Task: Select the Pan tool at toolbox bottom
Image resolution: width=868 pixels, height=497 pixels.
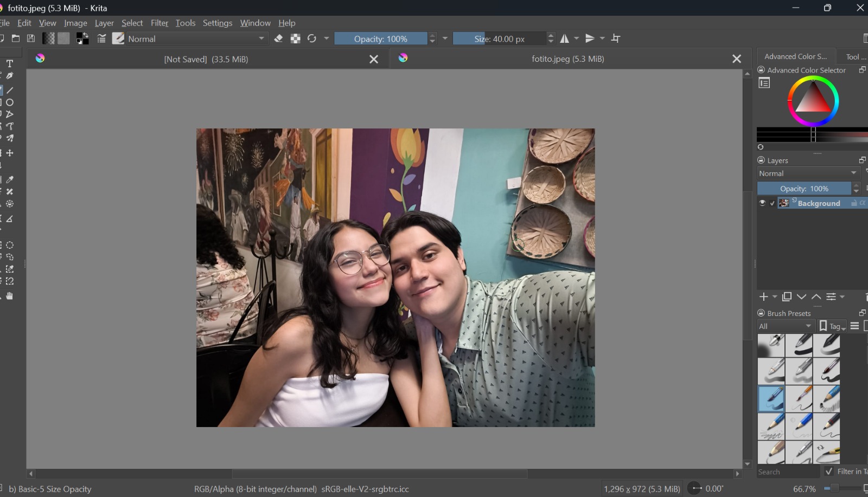Action: [10, 295]
